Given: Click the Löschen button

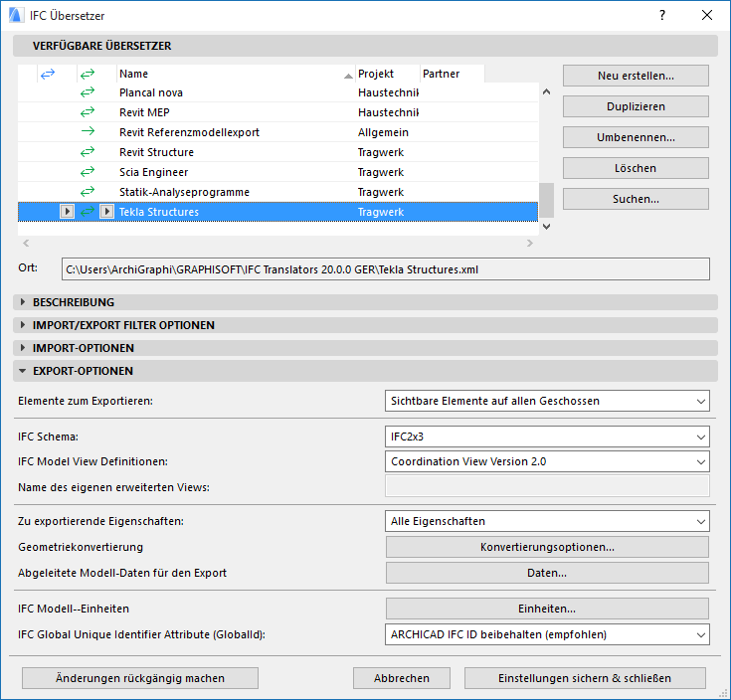Looking at the screenshot, I should (x=636, y=168).
